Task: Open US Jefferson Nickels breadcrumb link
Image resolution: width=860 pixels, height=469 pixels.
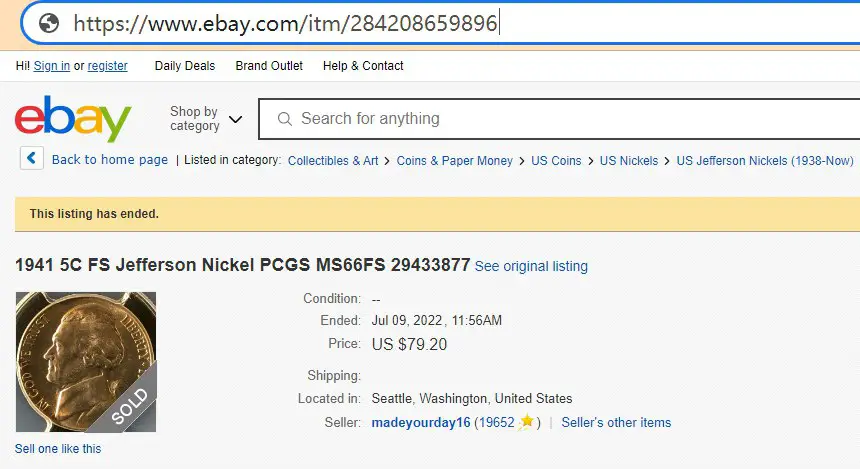Action: coord(765,161)
